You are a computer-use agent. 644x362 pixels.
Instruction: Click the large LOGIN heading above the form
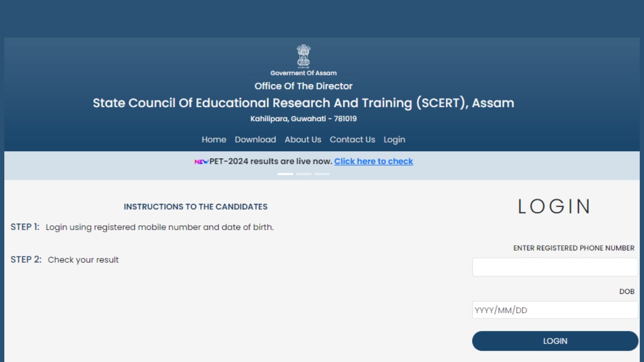pyautogui.click(x=554, y=206)
